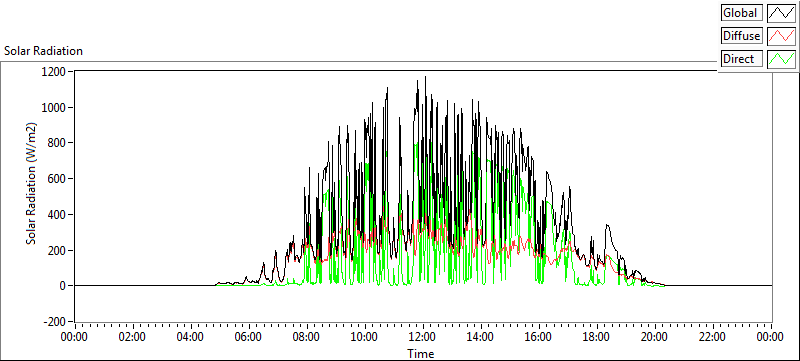Click the 10:00 time axis label
The image size is (800, 361).
pyautogui.click(x=365, y=337)
